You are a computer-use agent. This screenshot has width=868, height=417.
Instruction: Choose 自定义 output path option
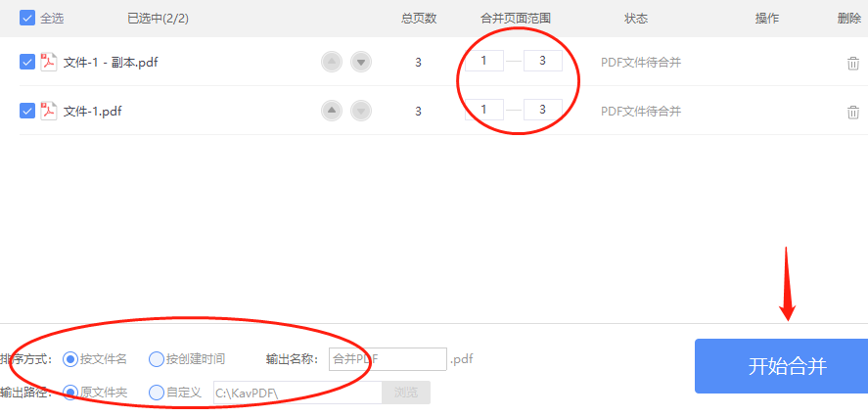pyautogui.click(x=157, y=393)
